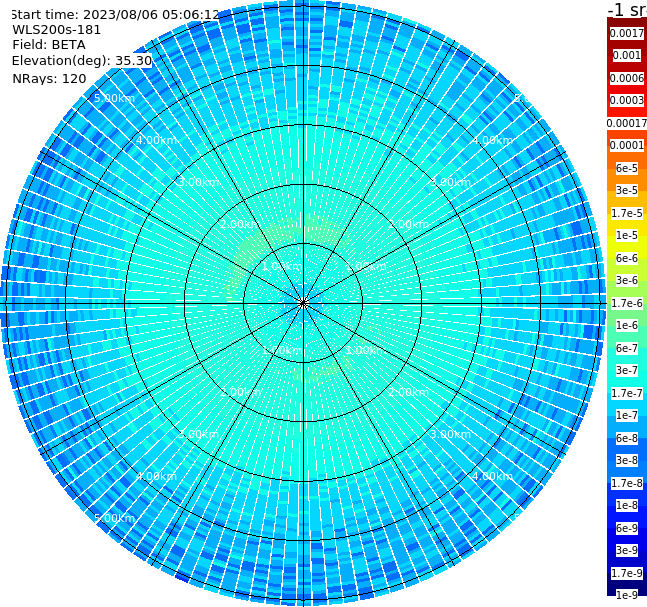This screenshot has height=607, width=647.
Task: Click the 0.00017 colorbar value
Action: coord(627,123)
